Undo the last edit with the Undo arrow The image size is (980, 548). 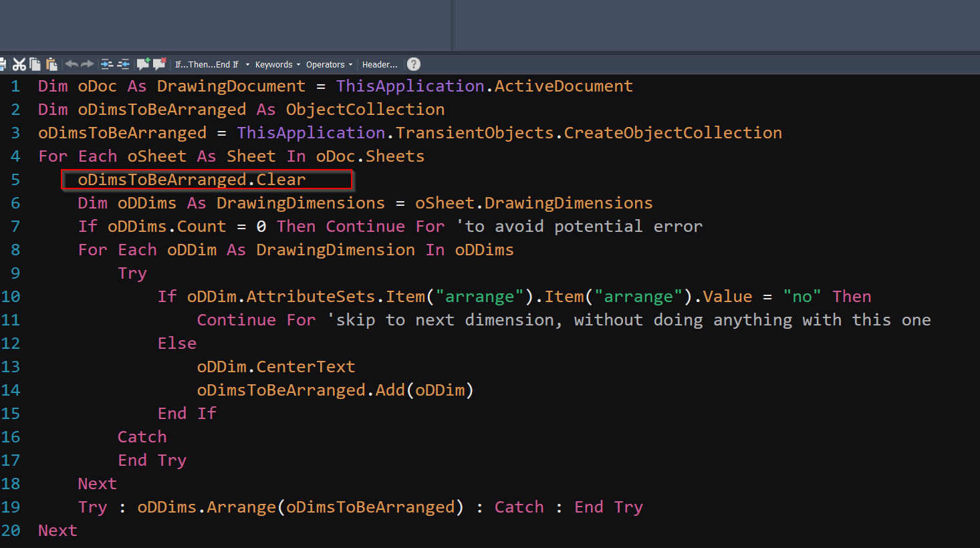[72, 63]
